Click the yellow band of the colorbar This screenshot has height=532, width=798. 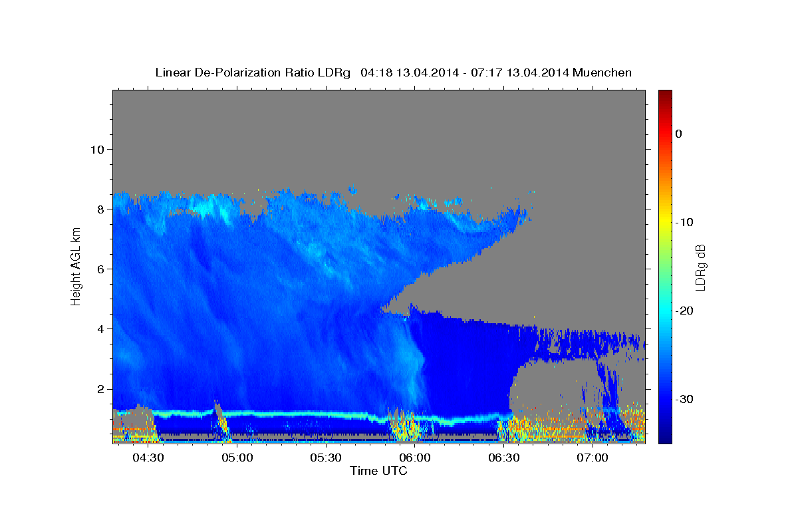pos(665,222)
